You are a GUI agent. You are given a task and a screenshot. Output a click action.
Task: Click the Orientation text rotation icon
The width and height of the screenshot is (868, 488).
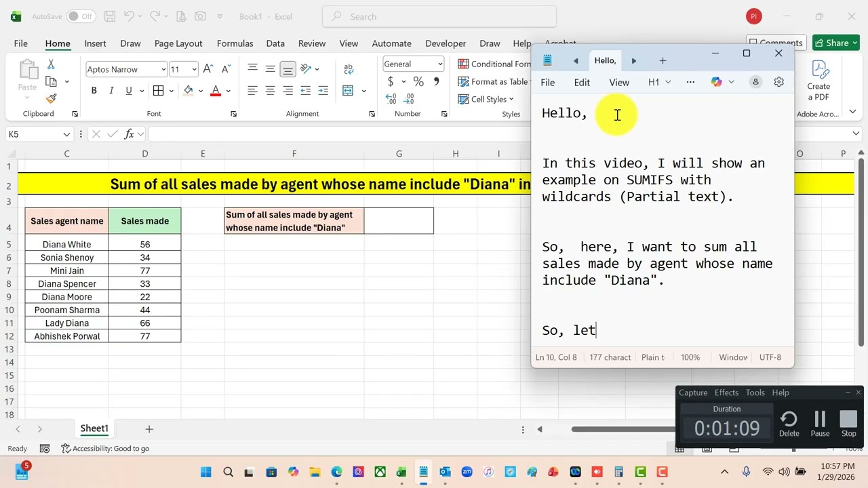click(306, 68)
